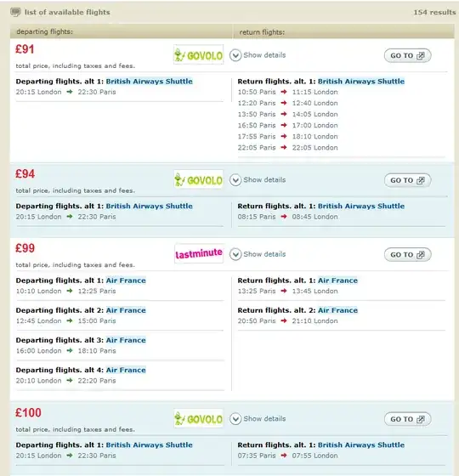
Task: Open Air France link for return flights alt 2
Action: tap(337, 310)
